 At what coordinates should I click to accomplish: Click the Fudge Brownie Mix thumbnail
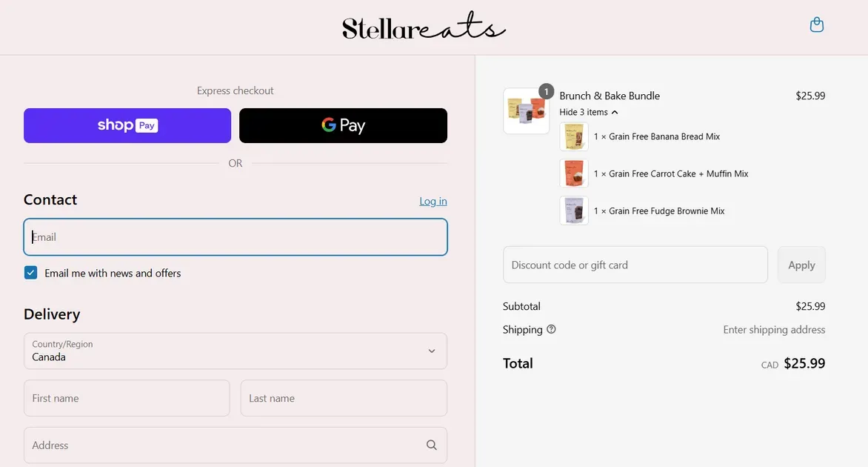pos(573,211)
